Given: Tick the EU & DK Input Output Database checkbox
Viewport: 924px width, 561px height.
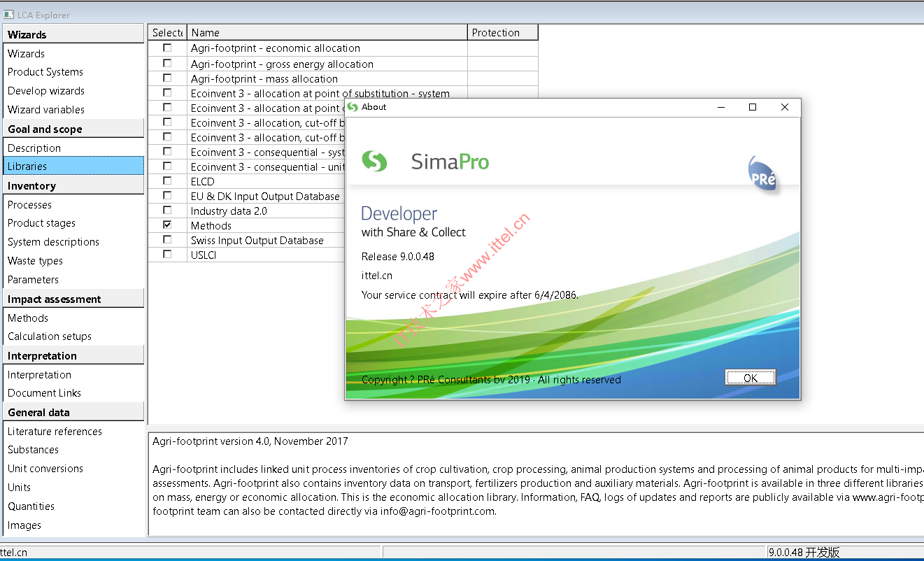Looking at the screenshot, I should 167,195.
